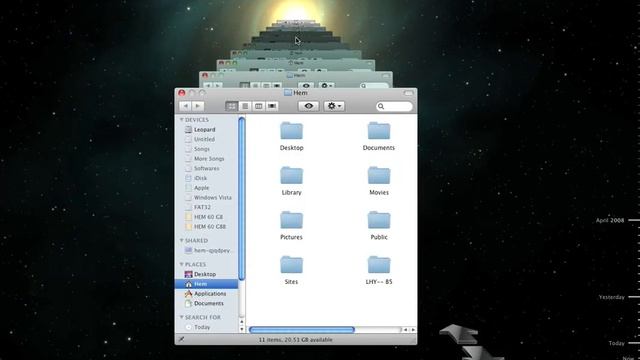Click the toolbar hide pill button
The image size is (640, 360).
(408, 93)
